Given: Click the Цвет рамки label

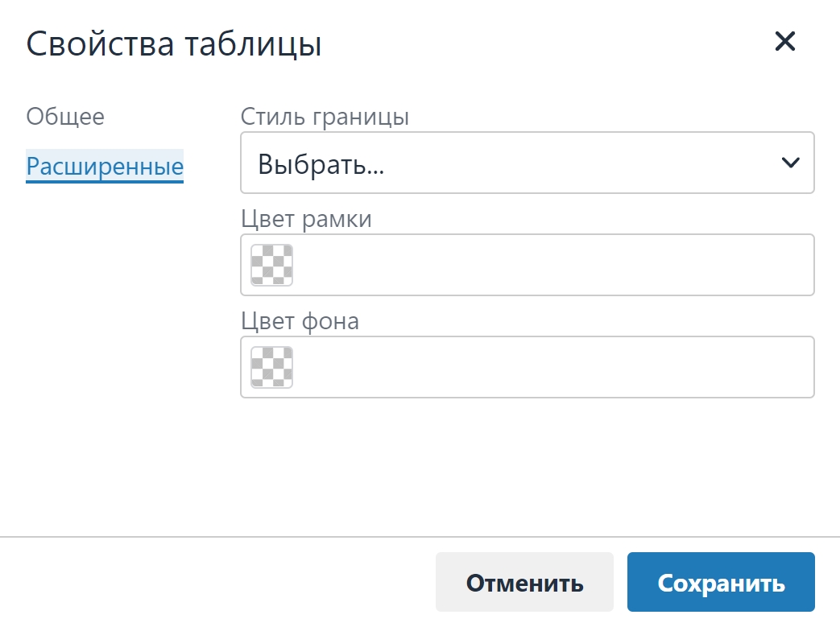Looking at the screenshot, I should pyautogui.click(x=306, y=219).
